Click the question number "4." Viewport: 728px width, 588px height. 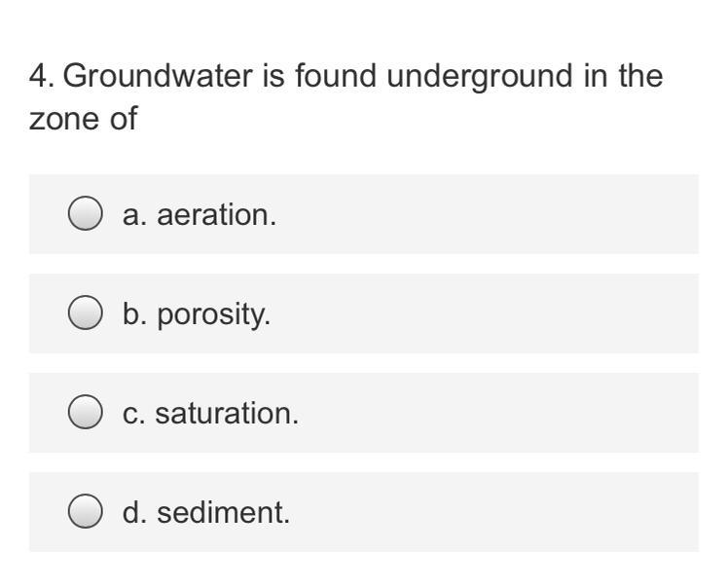click(x=41, y=78)
